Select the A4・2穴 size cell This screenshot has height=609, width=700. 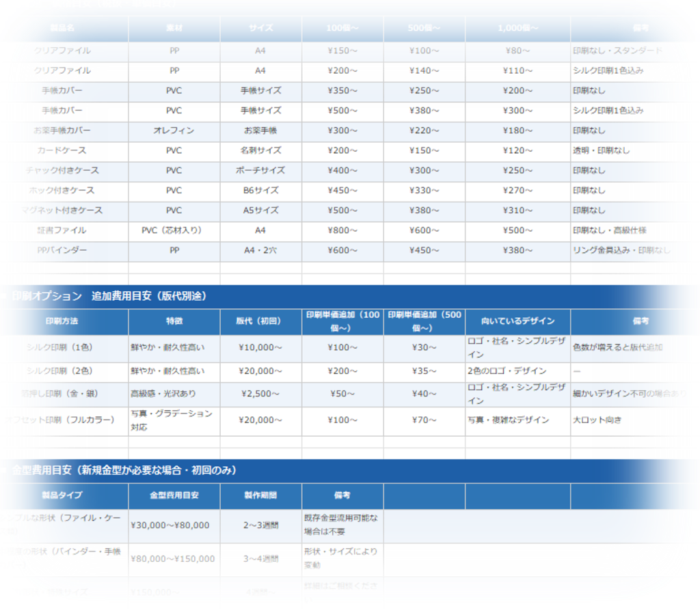coord(260,250)
